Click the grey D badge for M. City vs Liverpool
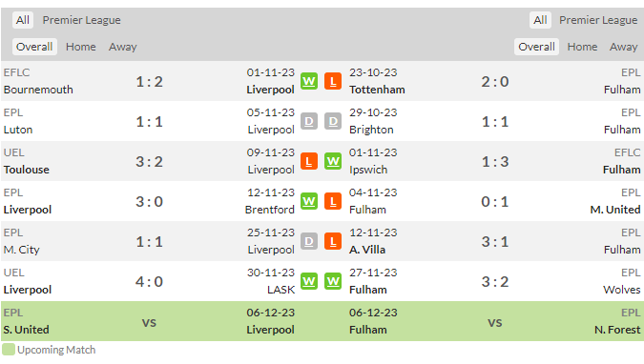 309,241
